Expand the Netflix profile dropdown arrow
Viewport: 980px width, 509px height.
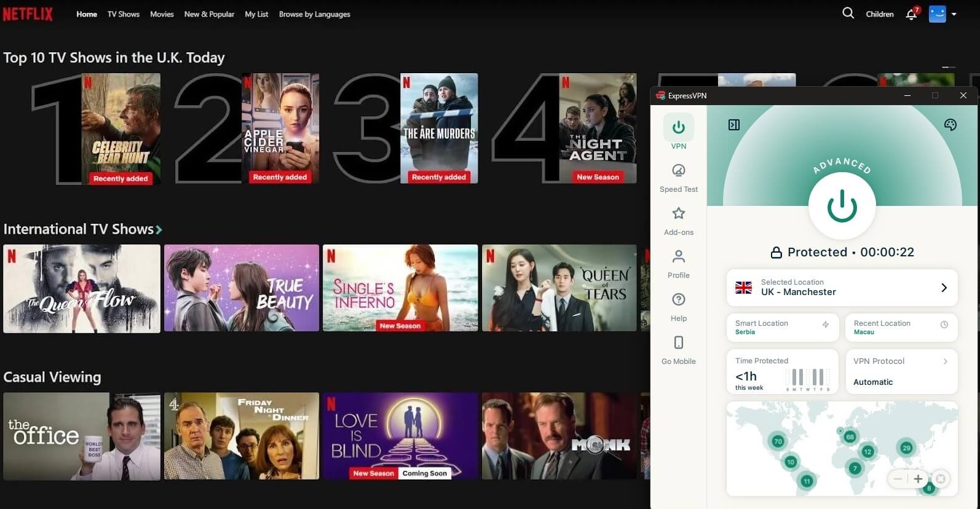(x=954, y=14)
